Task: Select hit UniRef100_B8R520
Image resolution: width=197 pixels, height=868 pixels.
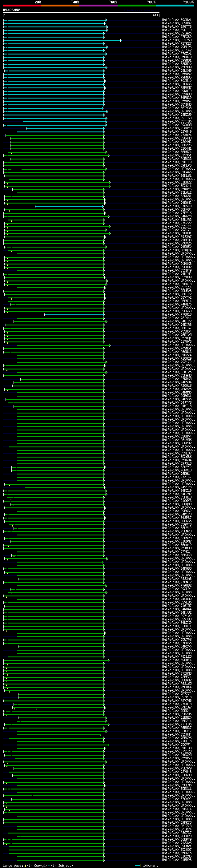Action: (x=177, y=64)
